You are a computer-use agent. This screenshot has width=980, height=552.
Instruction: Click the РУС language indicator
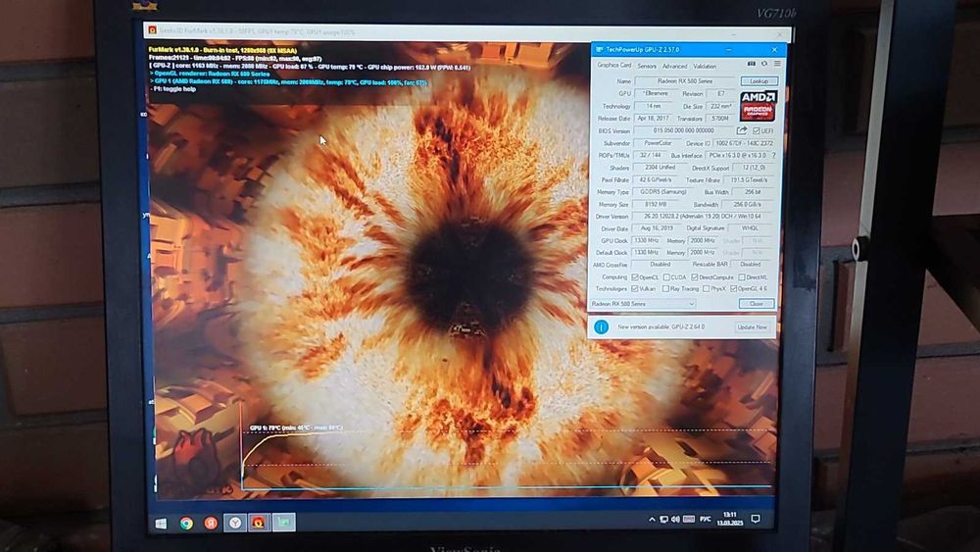[706, 519]
